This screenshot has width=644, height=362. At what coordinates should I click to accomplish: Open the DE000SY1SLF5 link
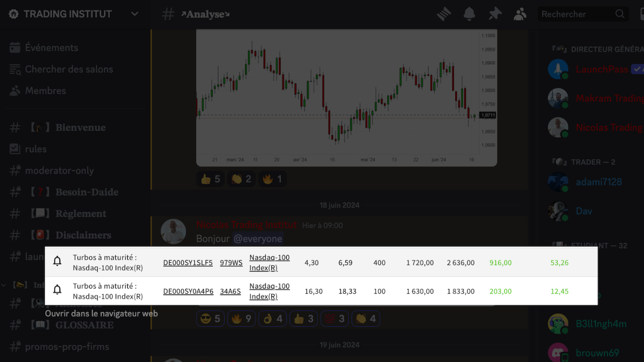(x=188, y=263)
